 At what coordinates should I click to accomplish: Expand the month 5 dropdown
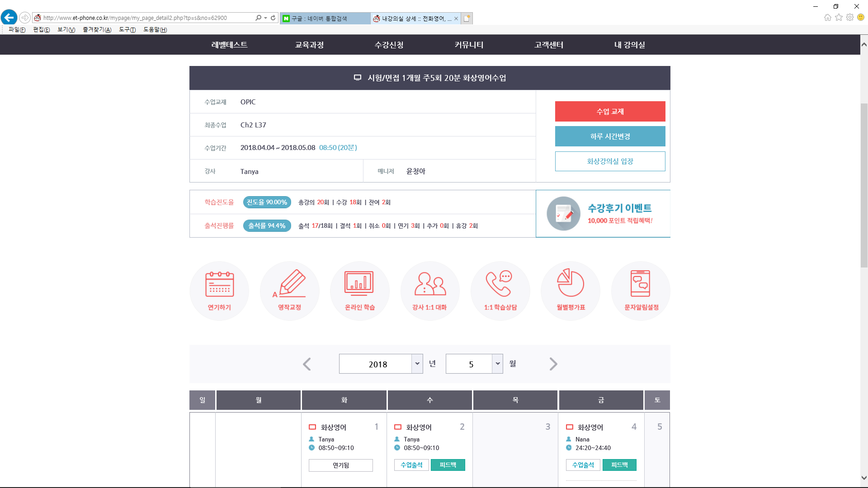tap(497, 364)
